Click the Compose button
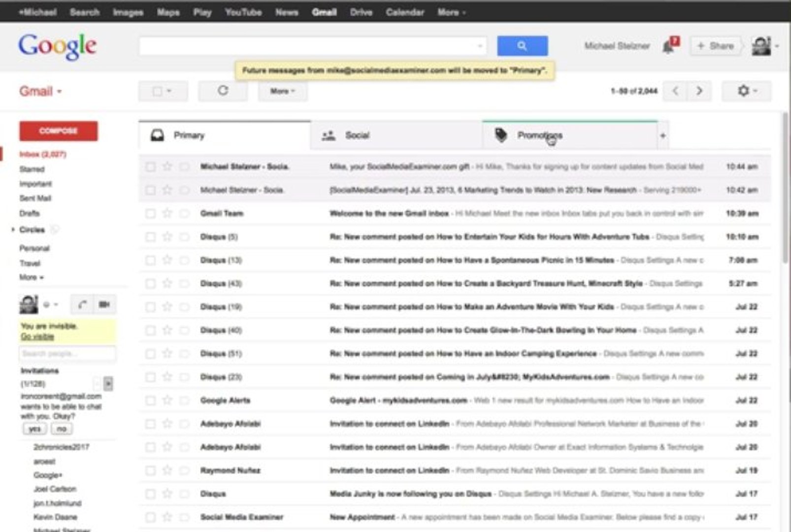Viewport: 791px width, 532px height. (x=58, y=131)
